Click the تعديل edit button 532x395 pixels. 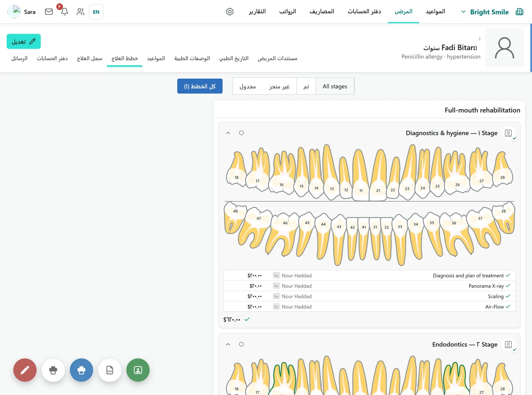(24, 41)
